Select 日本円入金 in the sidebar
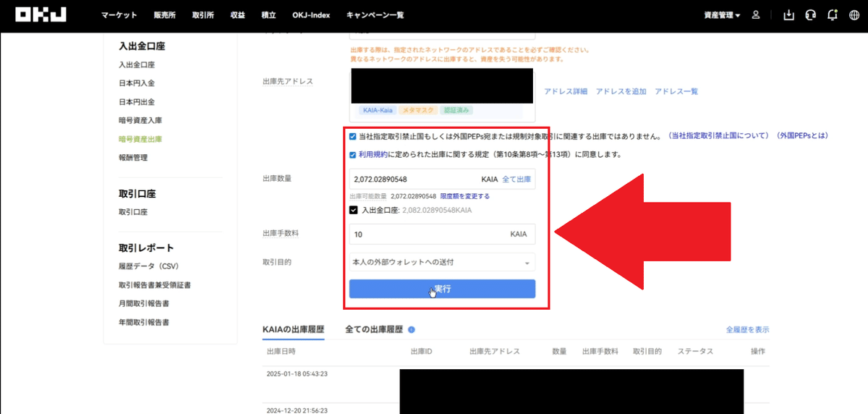Image resolution: width=868 pixels, height=414 pixels. pos(137,83)
